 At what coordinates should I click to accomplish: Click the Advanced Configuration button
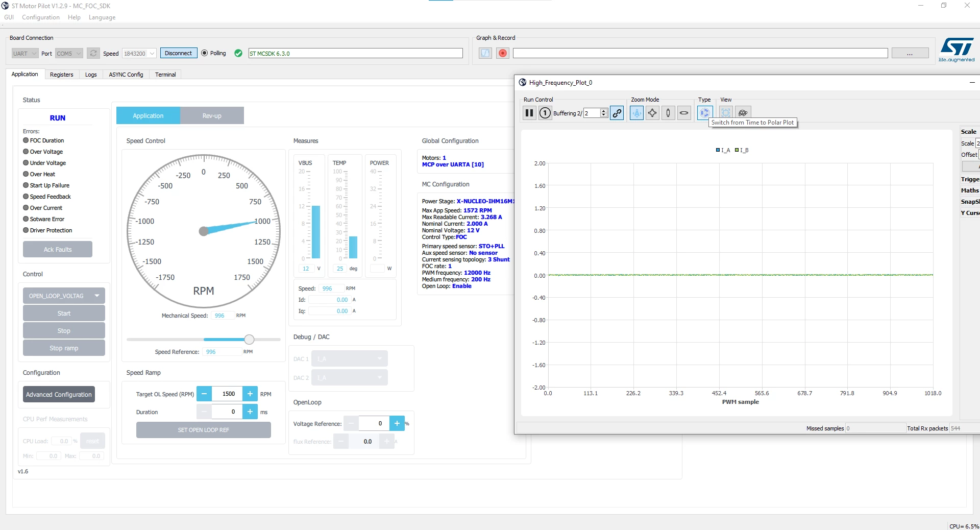pos(59,394)
